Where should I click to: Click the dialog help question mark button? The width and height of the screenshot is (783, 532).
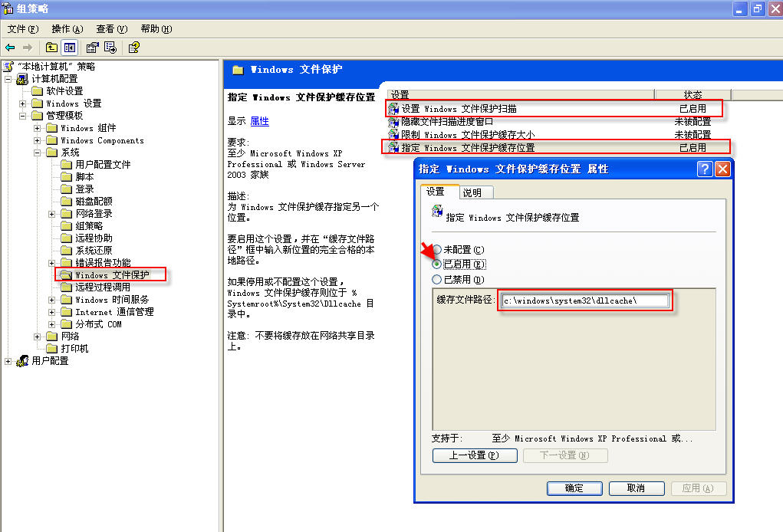point(705,169)
